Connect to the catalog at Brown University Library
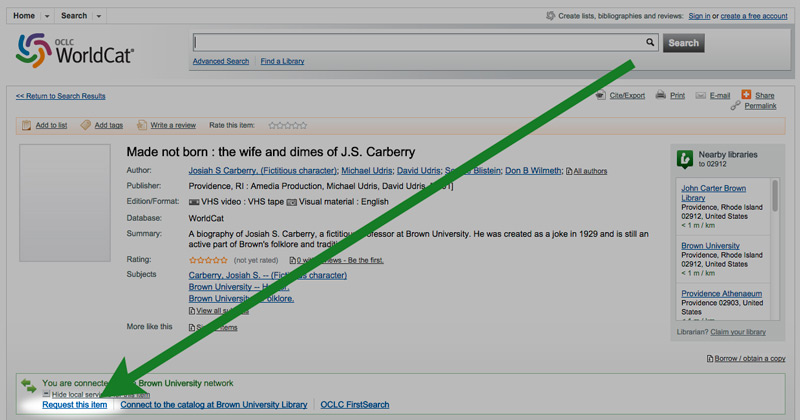 pyautogui.click(x=214, y=405)
